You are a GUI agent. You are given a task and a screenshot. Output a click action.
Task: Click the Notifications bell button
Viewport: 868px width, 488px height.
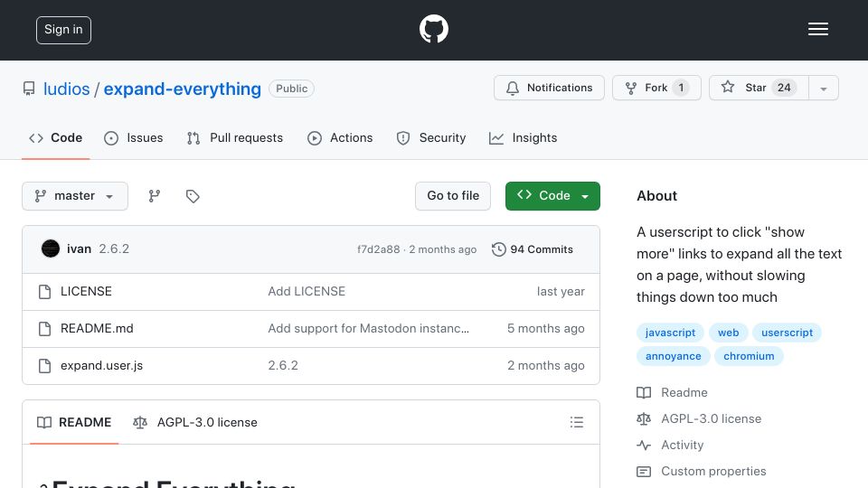549,88
